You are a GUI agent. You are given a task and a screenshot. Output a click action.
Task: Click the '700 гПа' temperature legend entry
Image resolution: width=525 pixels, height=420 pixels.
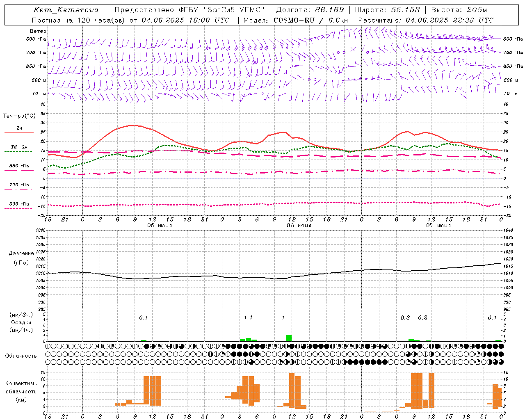[x=19, y=185]
